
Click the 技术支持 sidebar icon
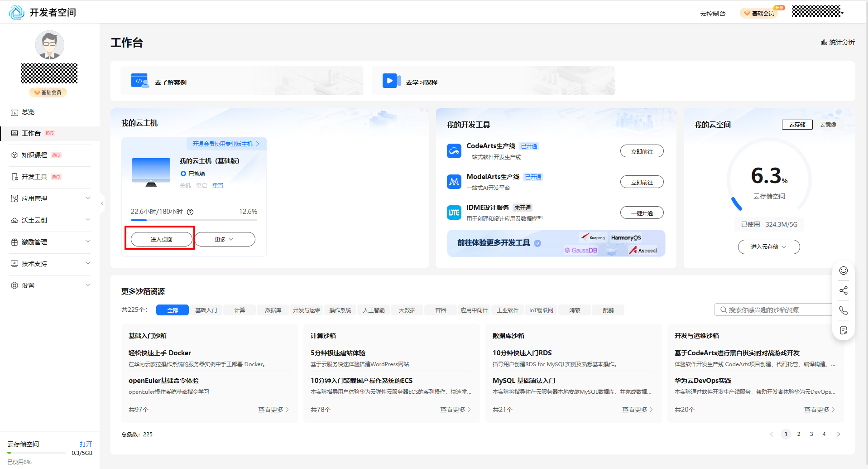(x=14, y=264)
